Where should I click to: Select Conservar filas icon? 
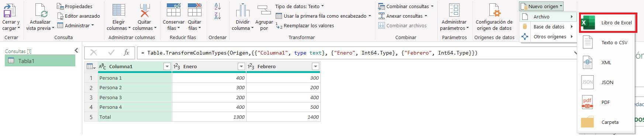point(173,10)
